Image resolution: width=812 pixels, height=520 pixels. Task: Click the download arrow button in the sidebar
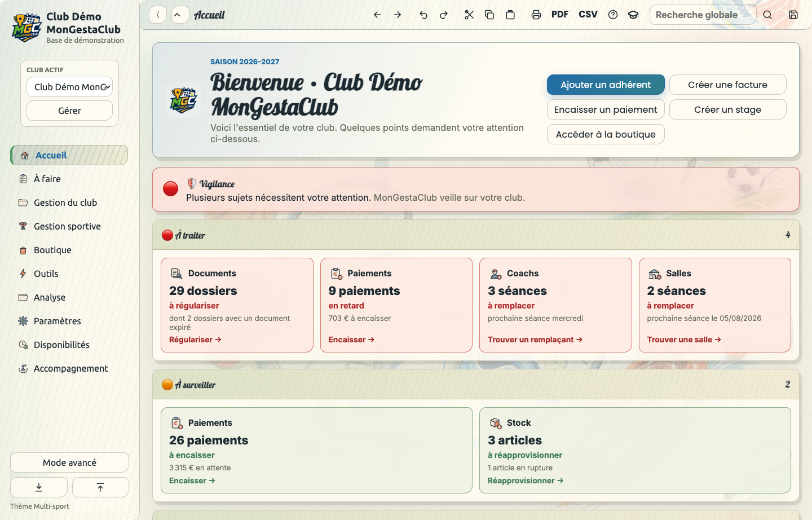pyautogui.click(x=39, y=487)
